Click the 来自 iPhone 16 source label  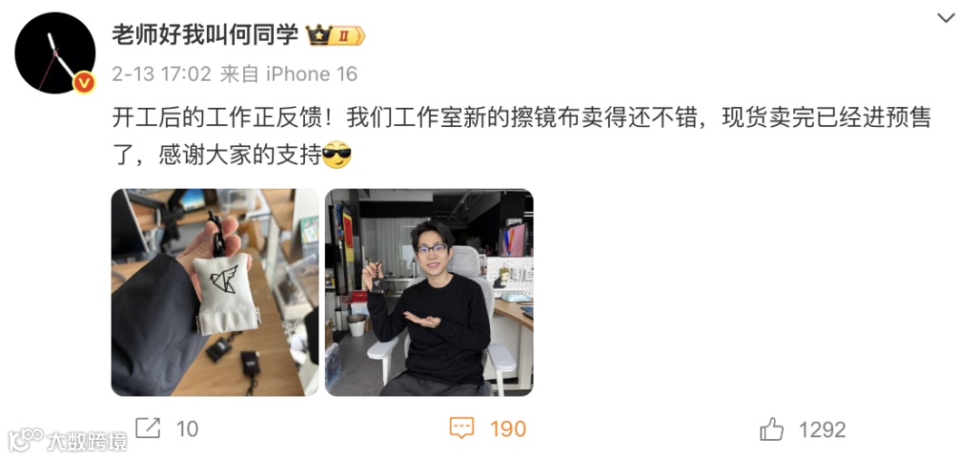coord(289,74)
